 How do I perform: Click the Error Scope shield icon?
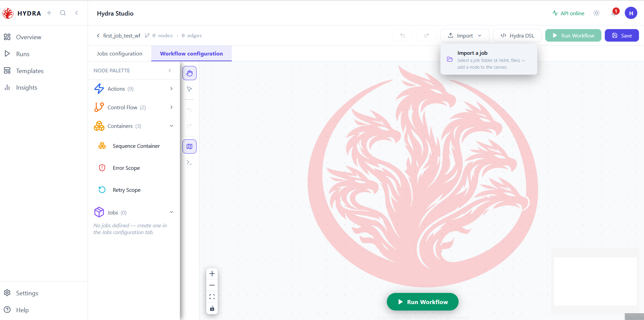[102, 168]
